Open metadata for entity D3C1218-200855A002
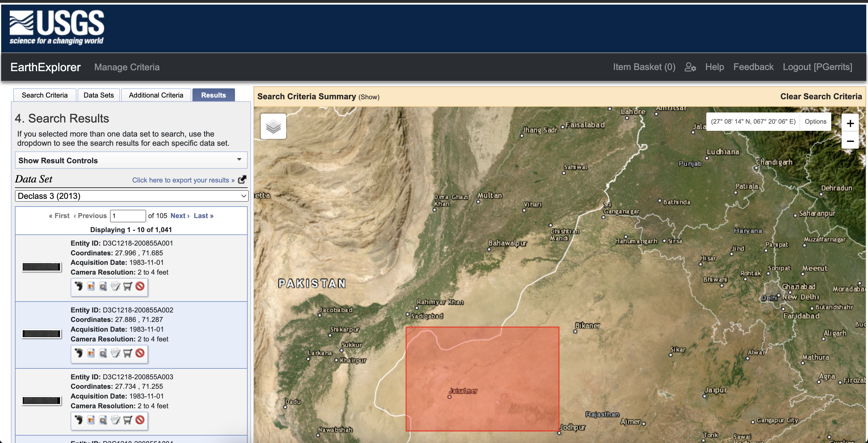Screen dimensions: 868x443 [115, 353]
